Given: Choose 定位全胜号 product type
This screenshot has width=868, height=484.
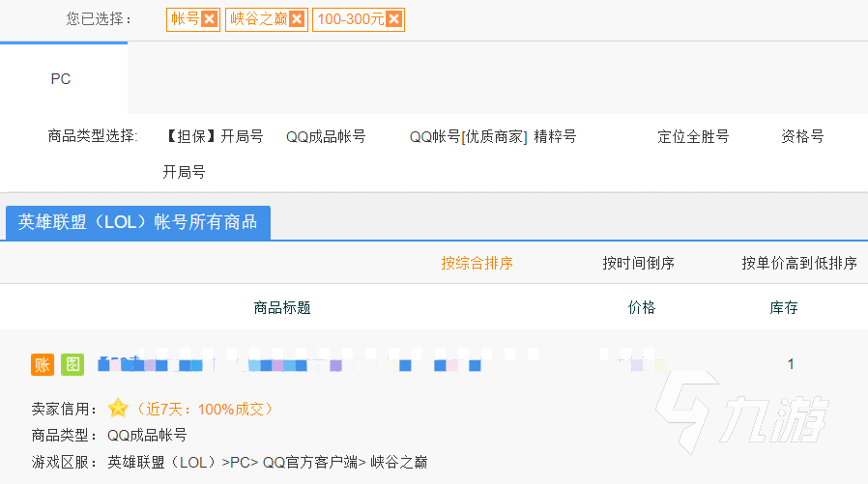Looking at the screenshot, I should click(693, 136).
